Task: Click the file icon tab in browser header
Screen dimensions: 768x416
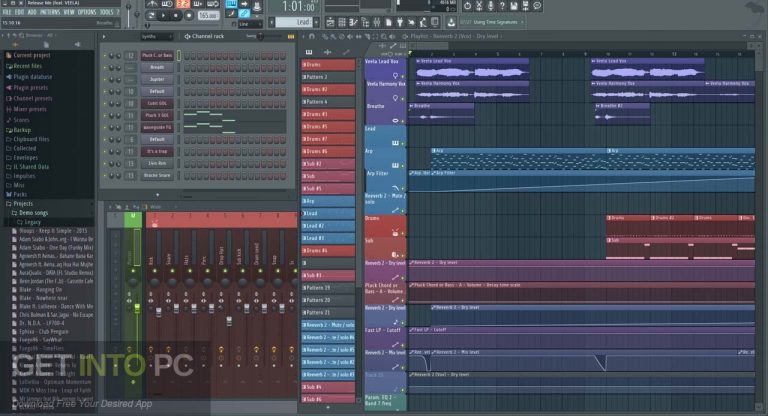Action: click(46, 45)
